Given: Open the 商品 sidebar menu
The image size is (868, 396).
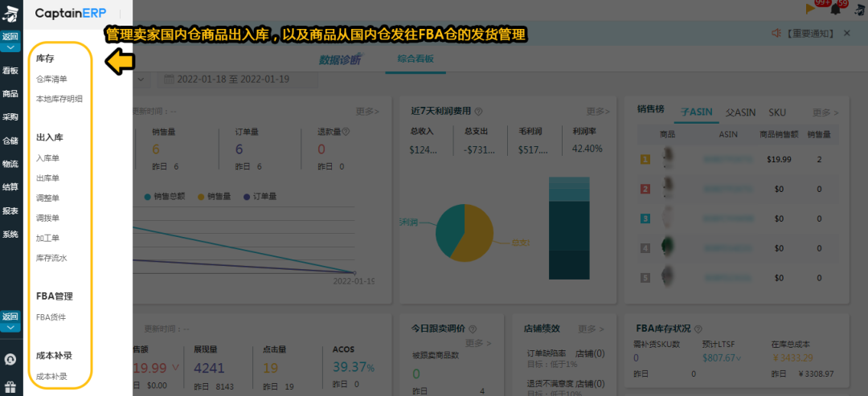Looking at the screenshot, I should pos(10,93).
